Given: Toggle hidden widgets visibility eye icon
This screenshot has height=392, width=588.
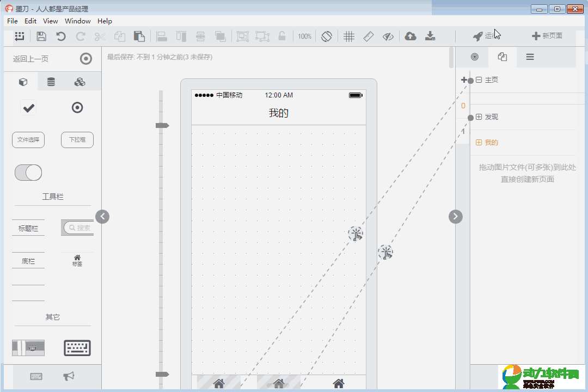Looking at the screenshot, I should click(x=388, y=36).
